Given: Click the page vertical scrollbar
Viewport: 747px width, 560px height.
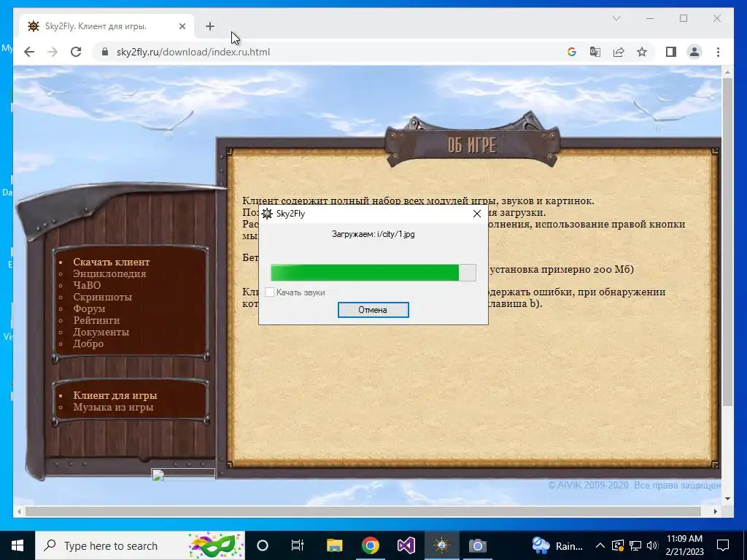Looking at the screenshot, I should [x=727, y=242].
